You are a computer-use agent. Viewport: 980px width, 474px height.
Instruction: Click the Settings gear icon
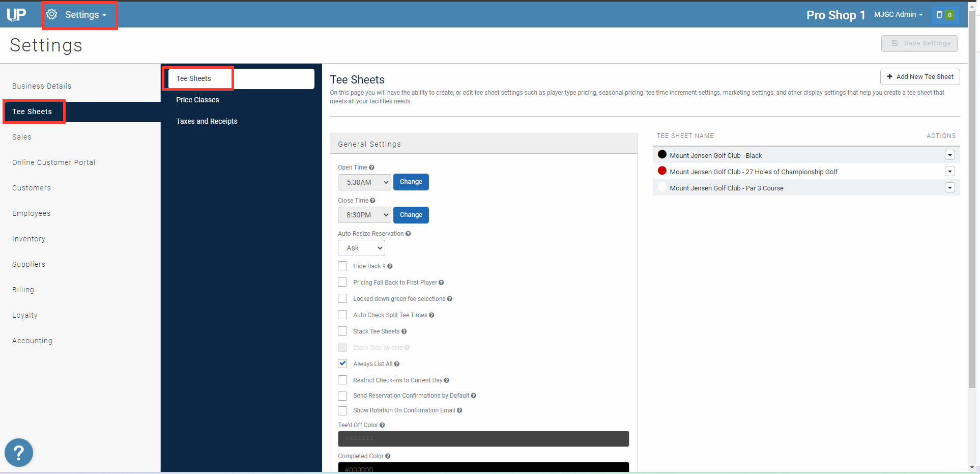pyautogui.click(x=52, y=14)
